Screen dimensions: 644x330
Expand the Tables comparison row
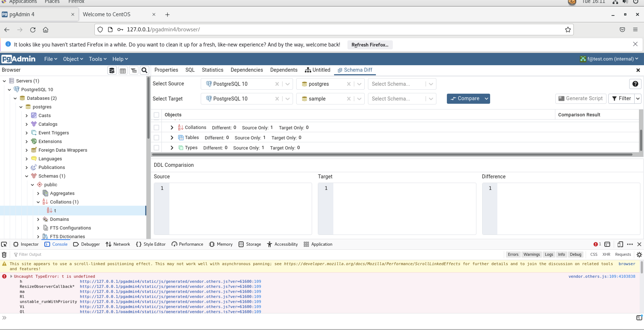pyautogui.click(x=172, y=137)
